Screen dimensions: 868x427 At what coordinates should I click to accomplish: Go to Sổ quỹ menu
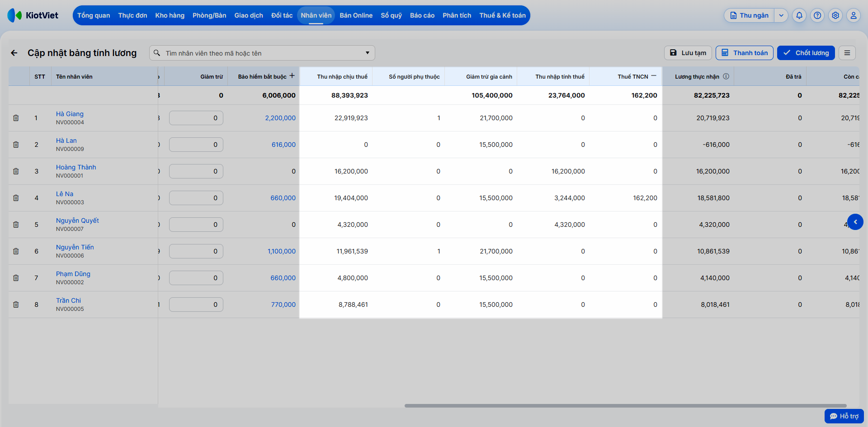(391, 15)
